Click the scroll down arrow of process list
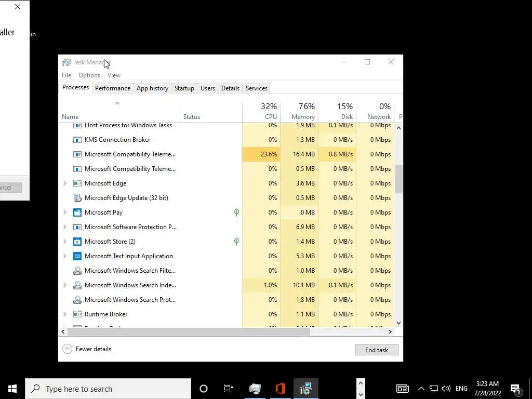This screenshot has height=399, width=532. pos(398,323)
